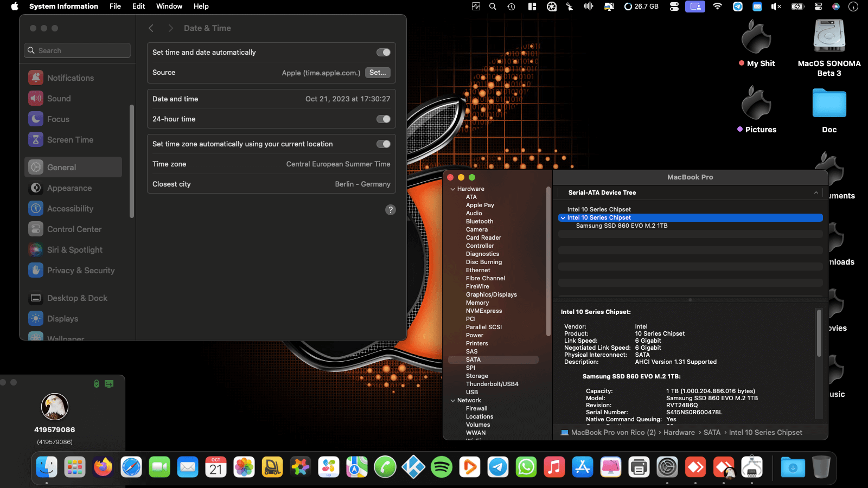
Task: Open the MacOS SONOMA Beta 3 drive
Action: [829, 48]
